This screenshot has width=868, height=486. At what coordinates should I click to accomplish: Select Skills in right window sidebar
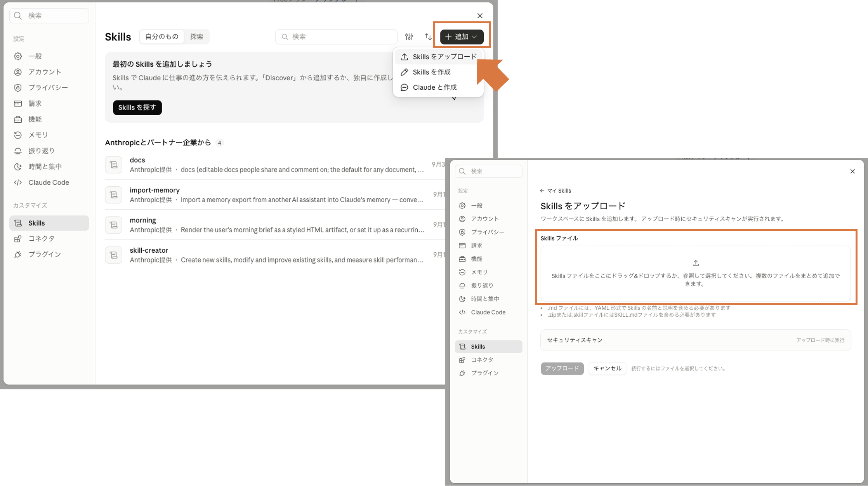(488, 347)
